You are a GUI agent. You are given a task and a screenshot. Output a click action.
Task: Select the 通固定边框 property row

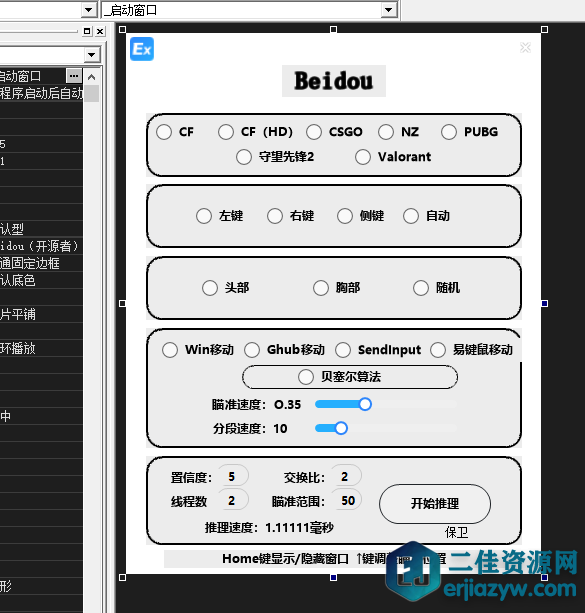coord(41,263)
